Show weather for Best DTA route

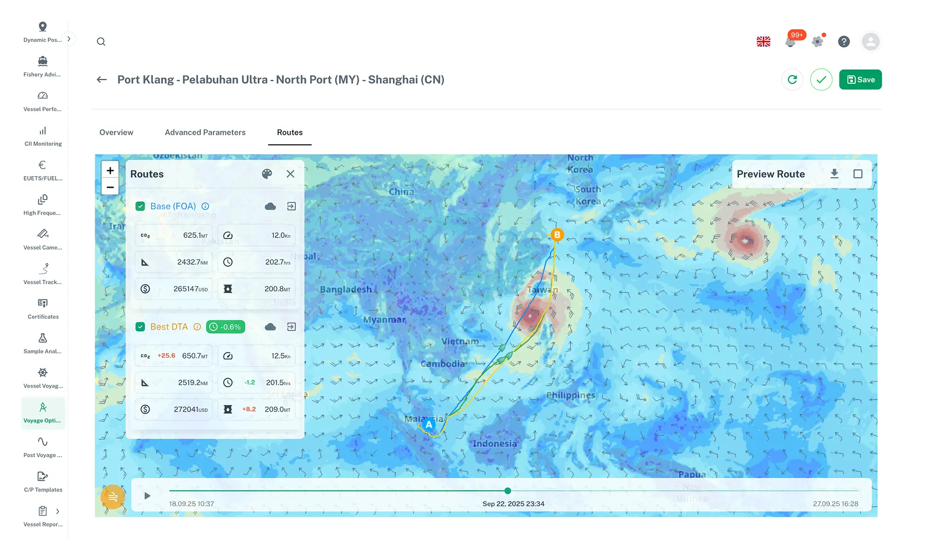pyautogui.click(x=270, y=327)
